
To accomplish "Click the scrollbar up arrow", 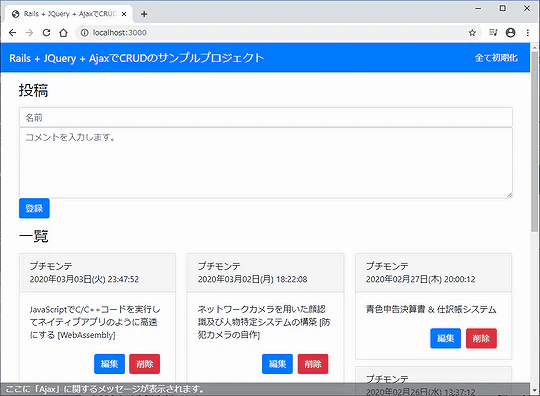I will click(x=534, y=48).
